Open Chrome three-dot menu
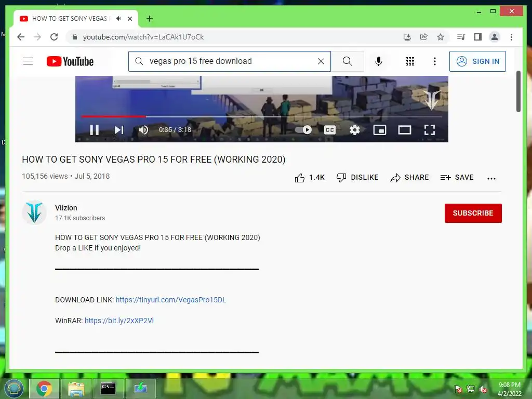This screenshot has width=532, height=399. click(511, 37)
